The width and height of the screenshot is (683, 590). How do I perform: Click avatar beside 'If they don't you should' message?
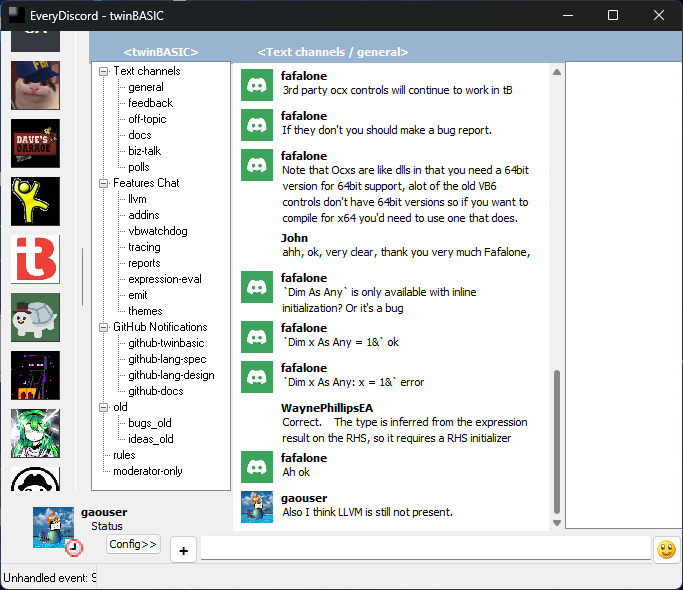tap(257, 125)
